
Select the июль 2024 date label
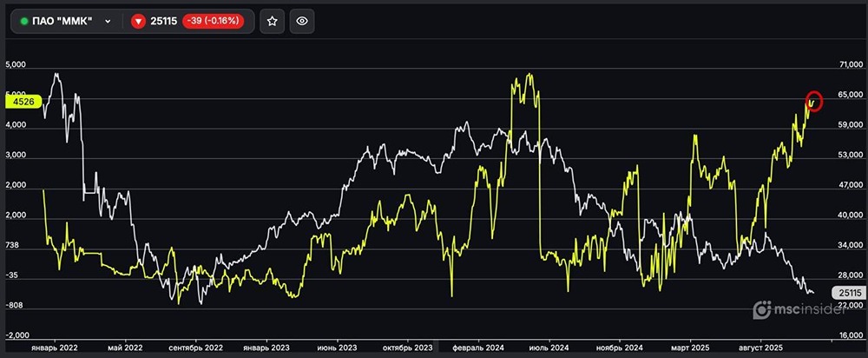(x=548, y=348)
